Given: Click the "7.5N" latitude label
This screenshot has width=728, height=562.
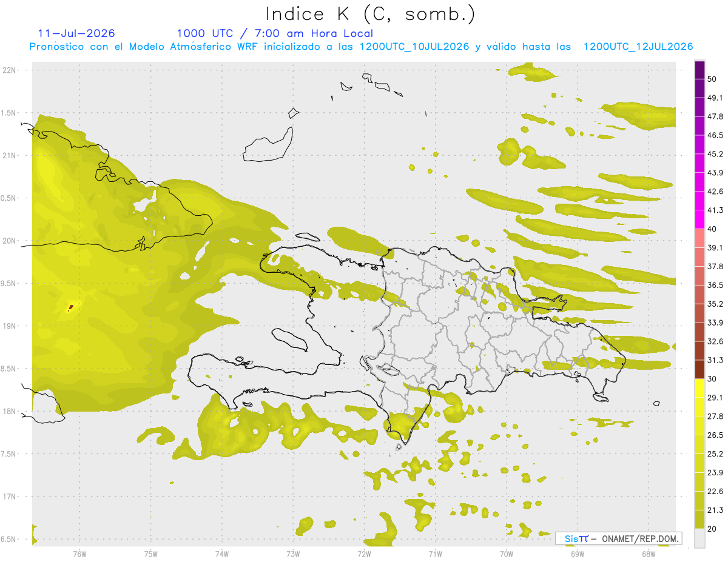Looking at the screenshot, I should point(9,453).
